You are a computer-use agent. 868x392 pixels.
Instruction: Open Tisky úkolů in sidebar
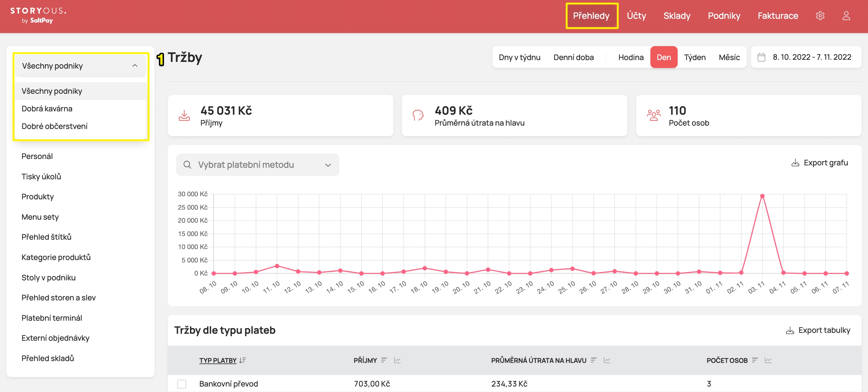tap(41, 177)
